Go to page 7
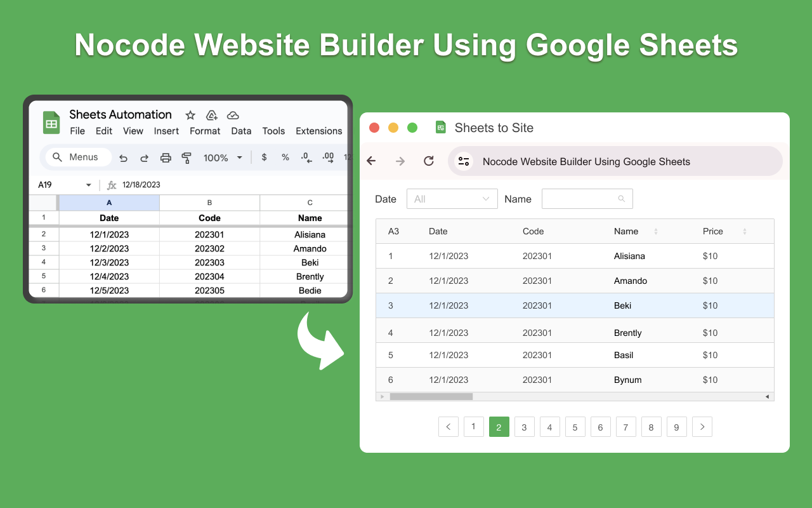The height and width of the screenshot is (508, 812). 626,427
